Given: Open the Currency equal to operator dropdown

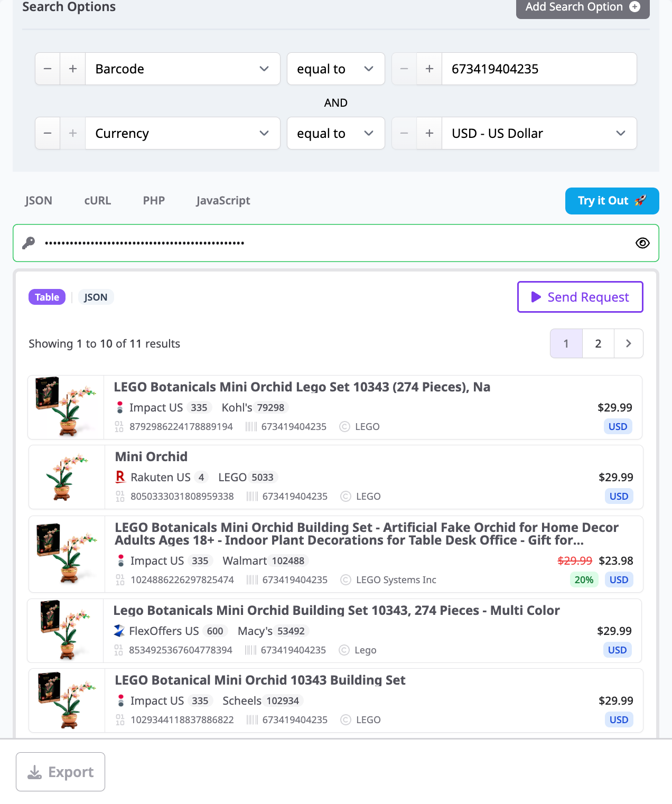Looking at the screenshot, I should [x=335, y=133].
